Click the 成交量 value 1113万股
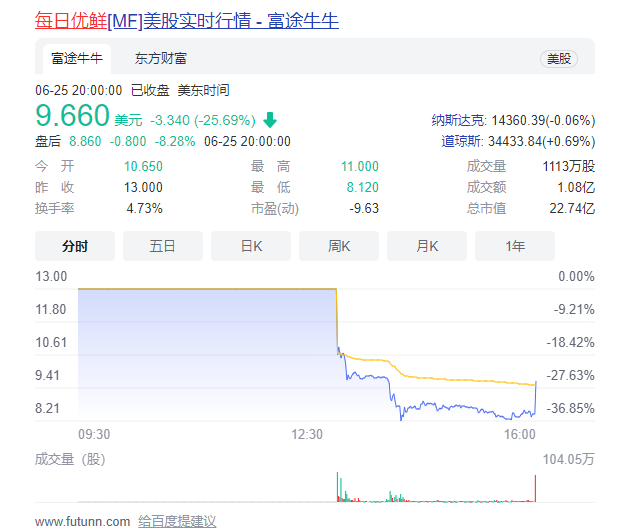622x532 pixels. [x=569, y=166]
